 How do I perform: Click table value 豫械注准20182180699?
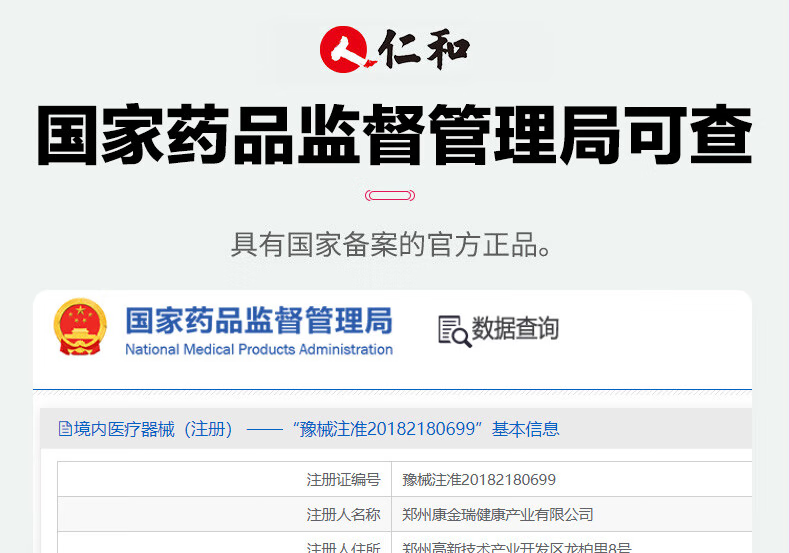click(479, 479)
